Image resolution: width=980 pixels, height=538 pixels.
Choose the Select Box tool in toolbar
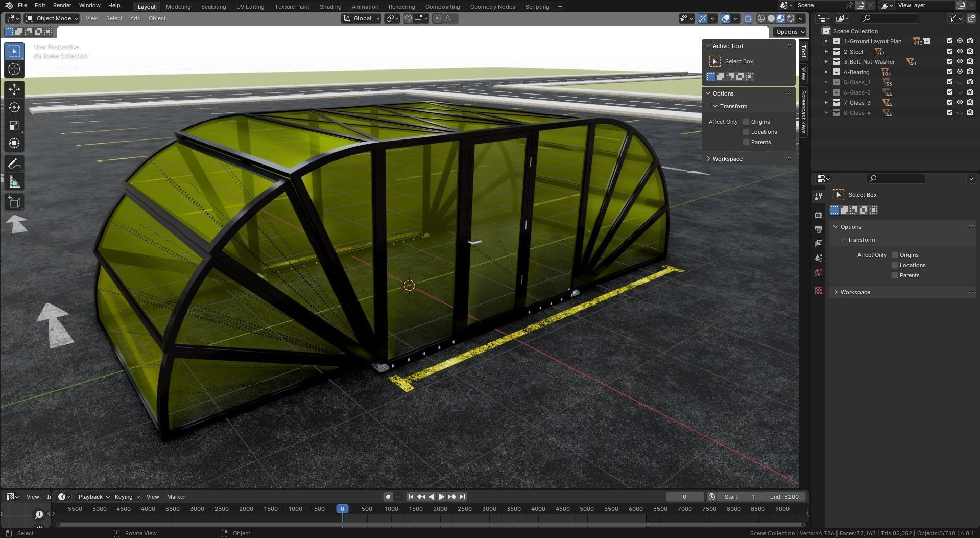point(14,51)
